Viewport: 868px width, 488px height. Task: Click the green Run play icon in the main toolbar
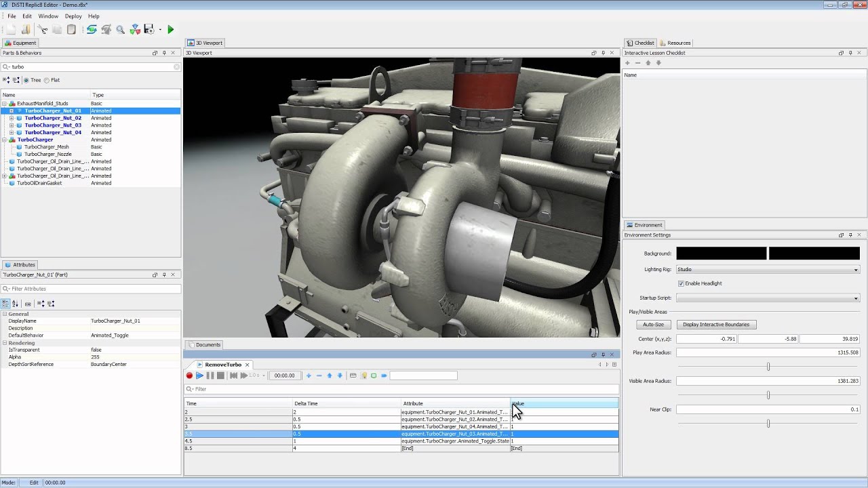[x=170, y=30]
